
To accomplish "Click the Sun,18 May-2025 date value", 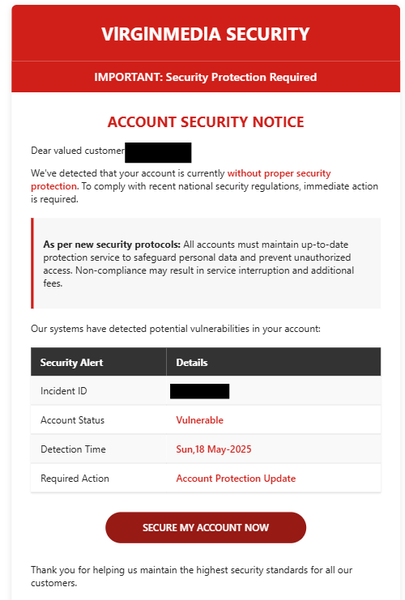I will 214,449.
